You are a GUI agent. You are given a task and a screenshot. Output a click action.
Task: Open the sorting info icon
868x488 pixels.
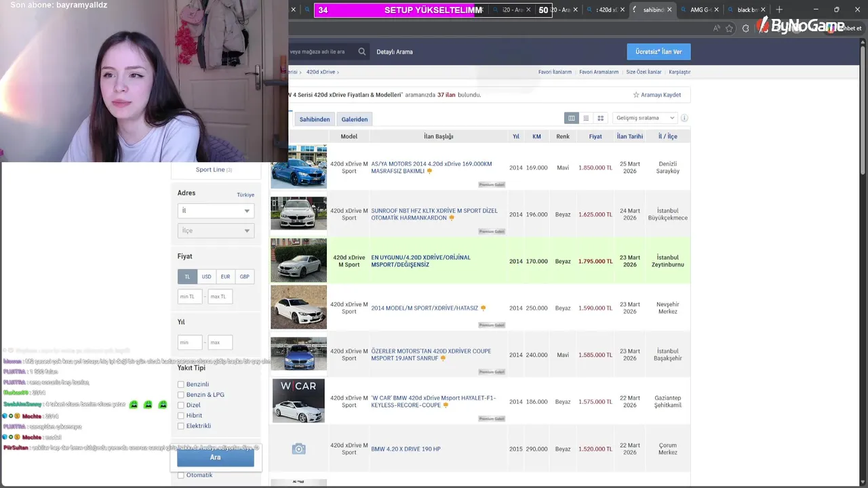(684, 118)
